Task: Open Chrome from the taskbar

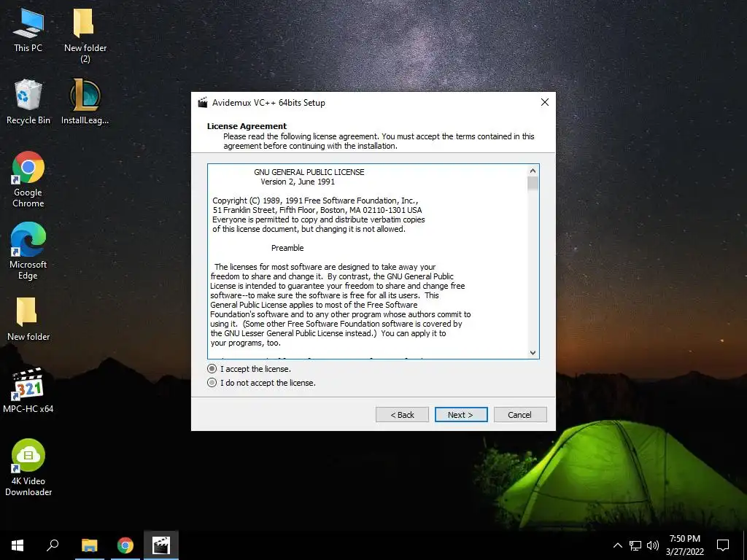Action: coord(125,545)
